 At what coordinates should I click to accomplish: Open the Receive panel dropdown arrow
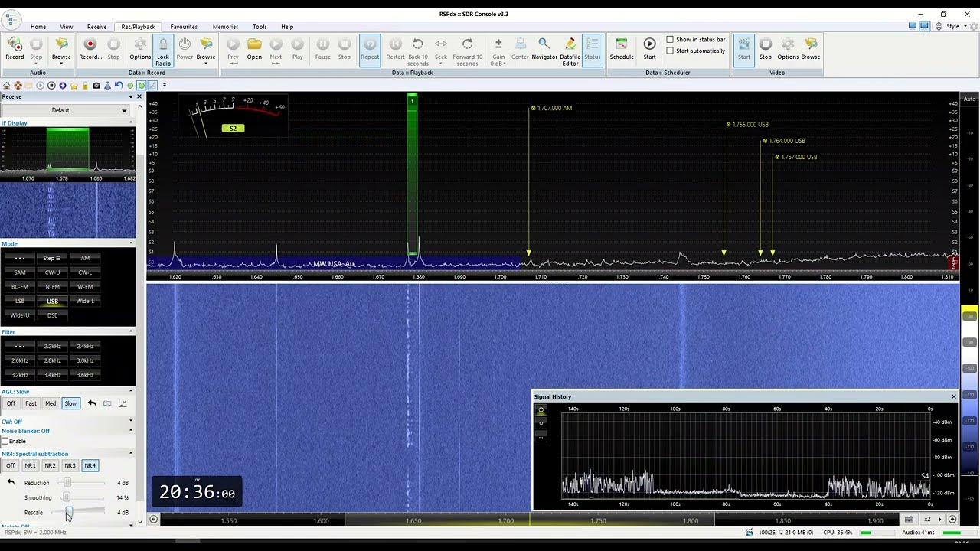coord(130,96)
